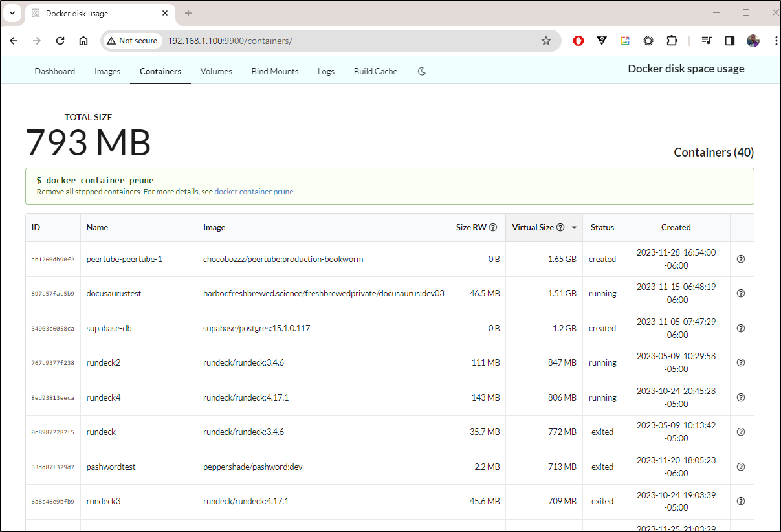Open the Volumes tab
This screenshot has height=532, width=781.
216,71
